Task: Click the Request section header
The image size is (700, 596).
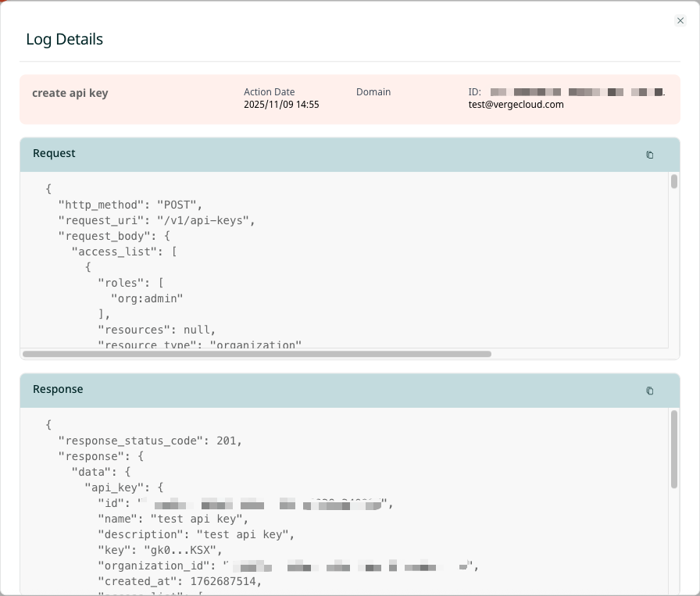Action: pyautogui.click(x=55, y=154)
